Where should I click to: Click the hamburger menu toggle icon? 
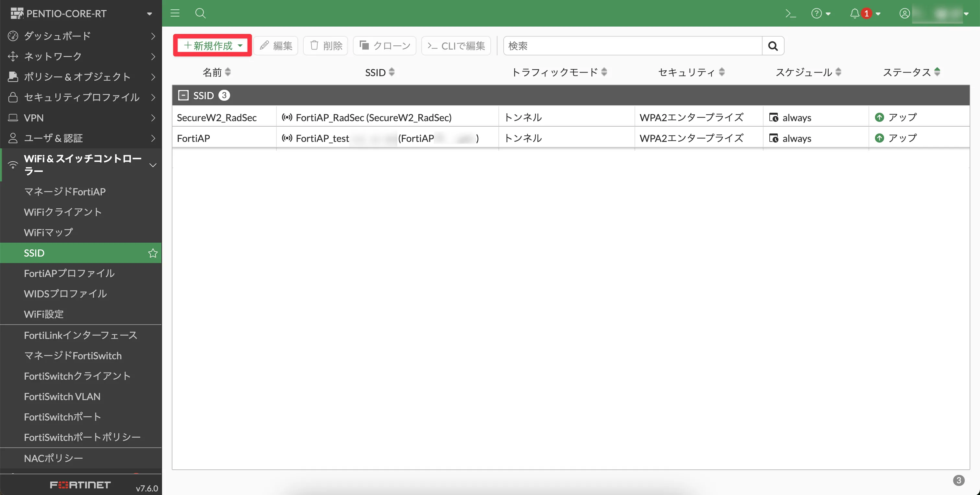pyautogui.click(x=175, y=13)
